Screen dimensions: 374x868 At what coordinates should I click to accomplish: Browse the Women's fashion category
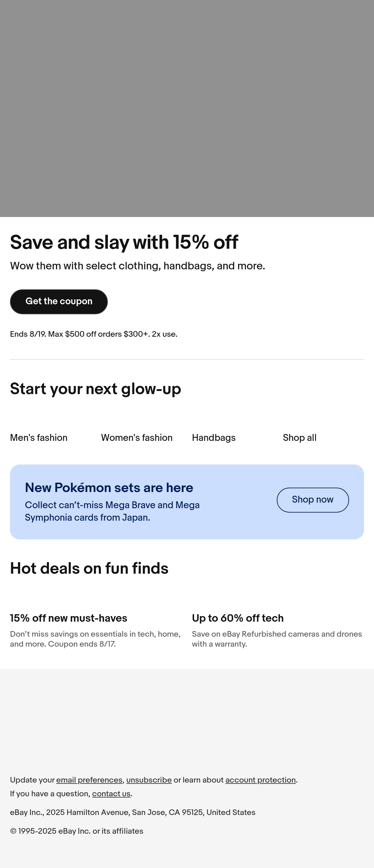pyautogui.click(x=137, y=438)
